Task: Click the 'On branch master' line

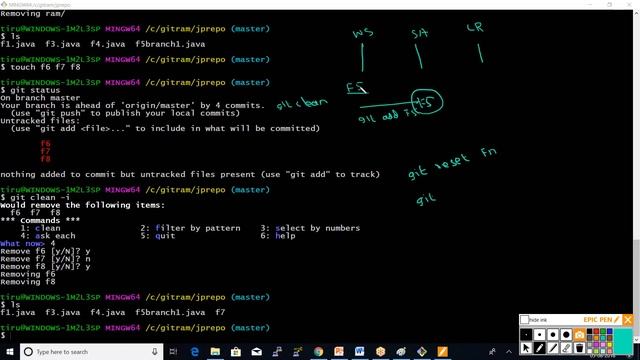Action: click(x=40, y=98)
